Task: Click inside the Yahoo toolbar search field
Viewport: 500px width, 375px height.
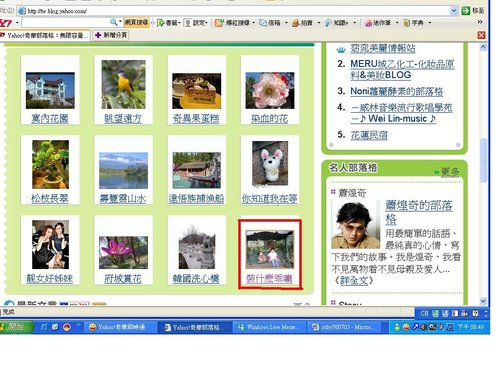Action: tap(66, 22)
